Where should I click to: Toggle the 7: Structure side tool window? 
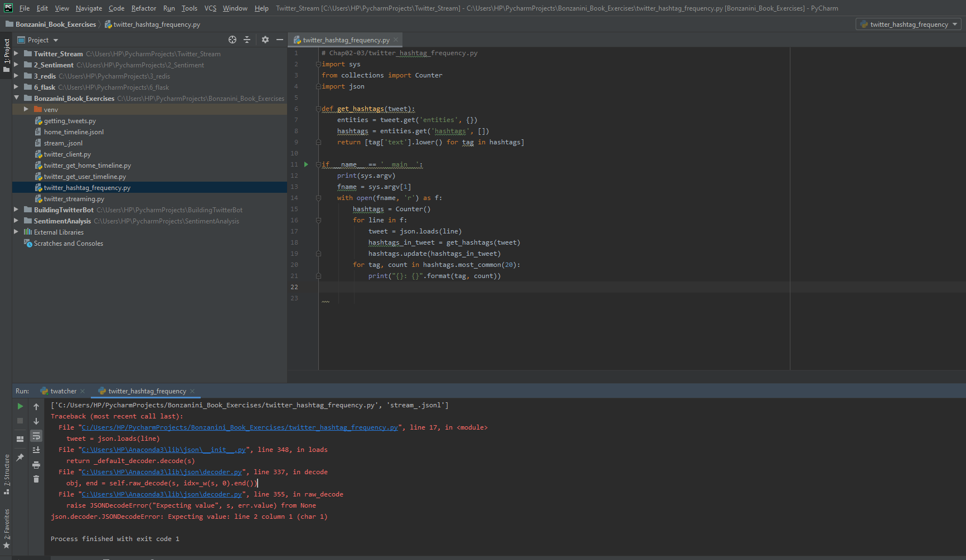coord(6,475)
